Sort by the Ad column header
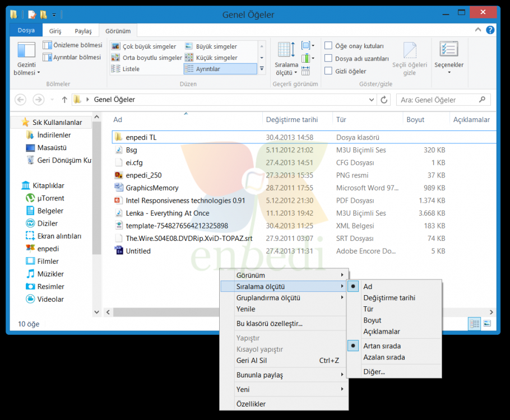This screenshot has width=510, height=420. 186,120
